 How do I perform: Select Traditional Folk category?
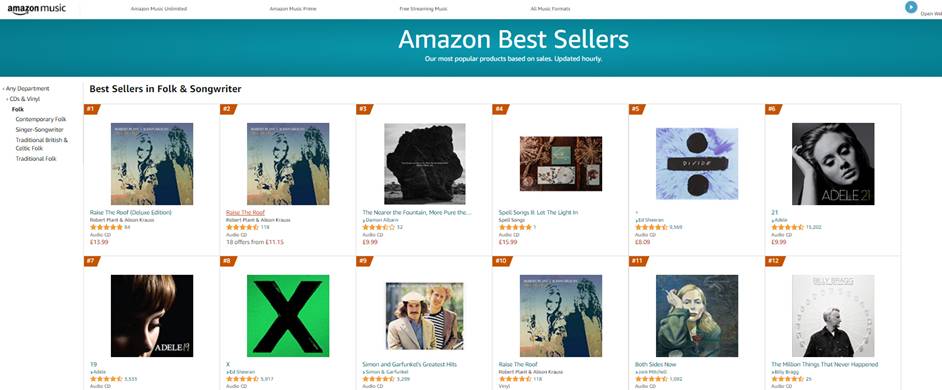[36, 159]
